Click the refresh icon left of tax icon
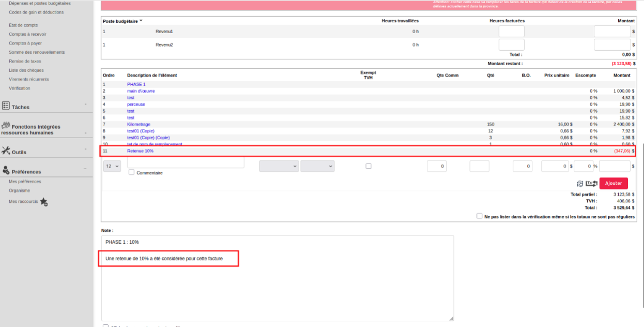This screenshot has height=327, width=644. pyautogui.click(x=580, y=183)
